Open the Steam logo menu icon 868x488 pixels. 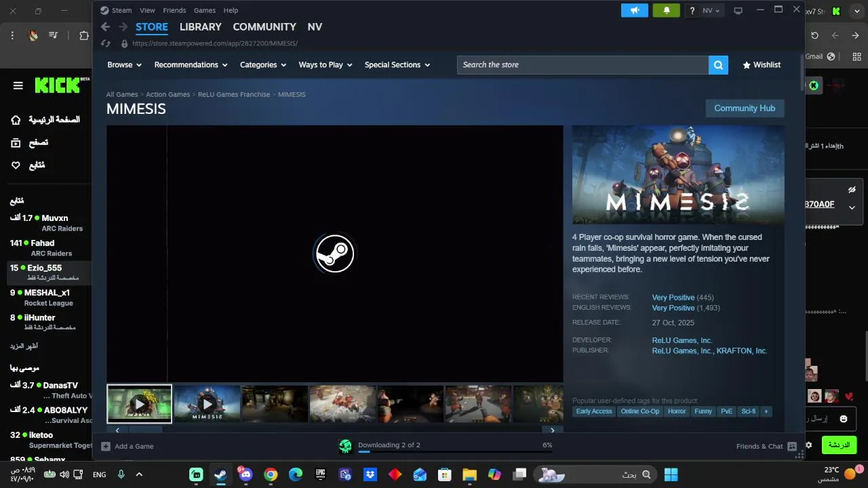pos(104,10)
